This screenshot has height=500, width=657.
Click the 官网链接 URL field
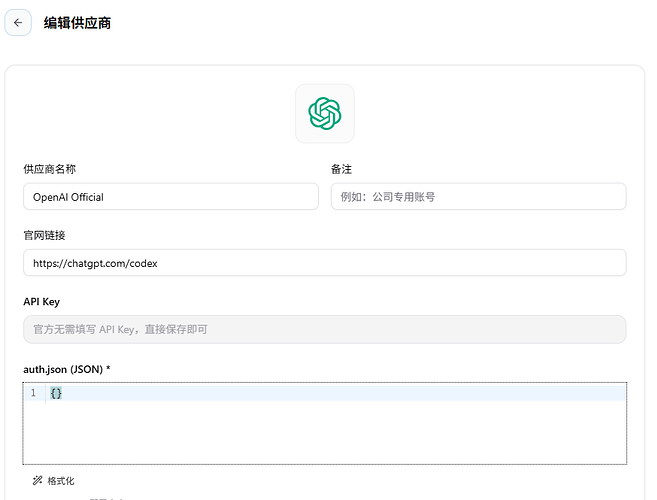point(325,263)
